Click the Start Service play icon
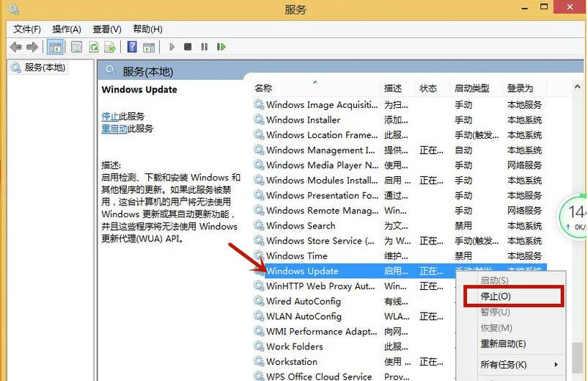588x381 pixels. coord(172,47)
